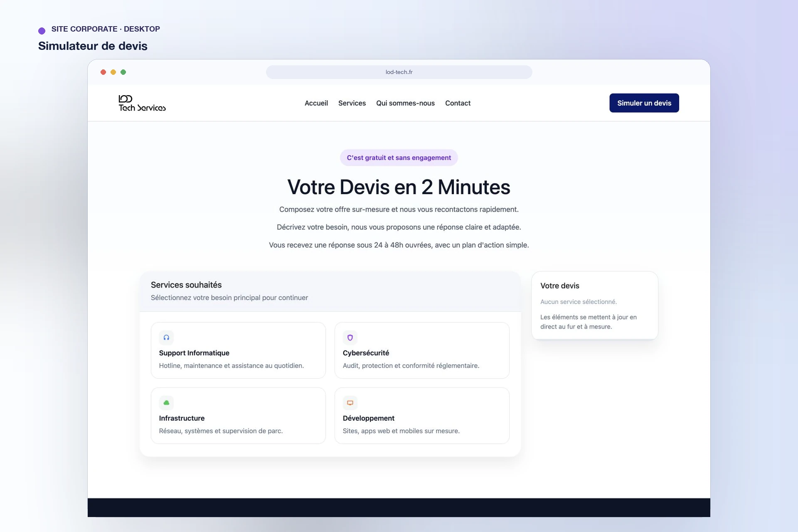Click 'Les éléments se mettent à jour' note

click(589, 322)
